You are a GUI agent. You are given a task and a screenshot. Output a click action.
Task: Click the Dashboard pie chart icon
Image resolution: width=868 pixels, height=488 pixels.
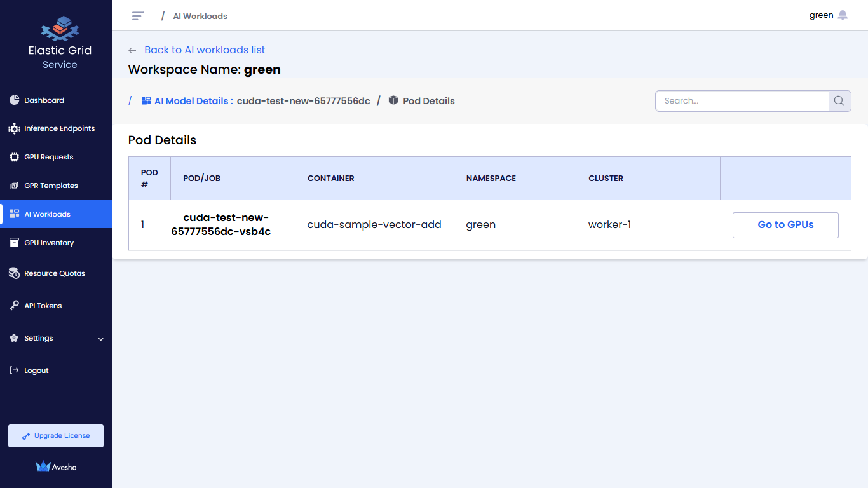pos(14,100)
